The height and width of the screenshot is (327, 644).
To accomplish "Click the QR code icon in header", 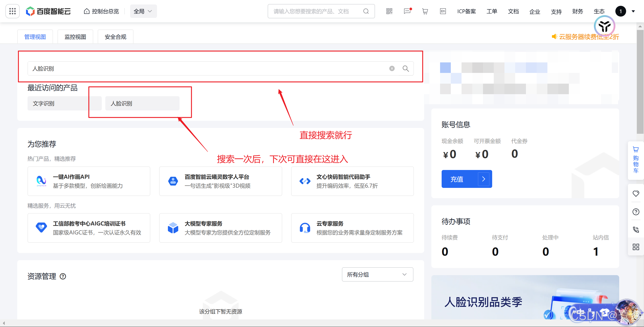I will coord(389,11).
